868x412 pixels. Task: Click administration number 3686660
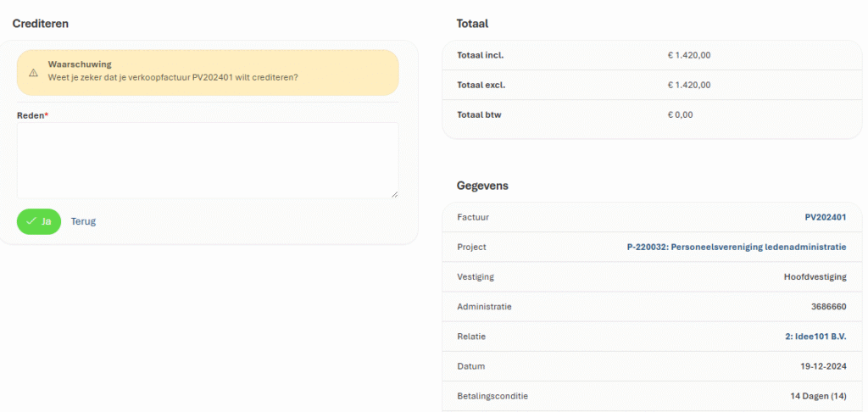click(828, 306)
